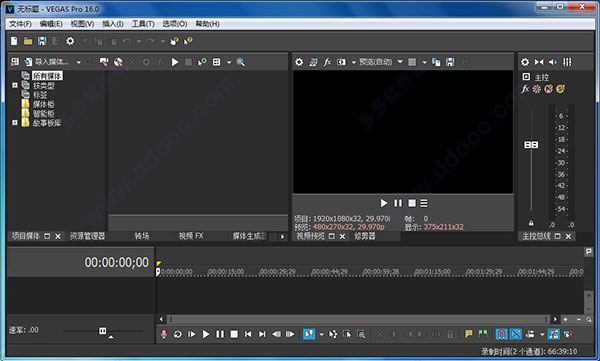Image resolution: width=600 pixels, height=361 pixels.
Task: Open the 选项(O) menu
Action: point(174,24)
